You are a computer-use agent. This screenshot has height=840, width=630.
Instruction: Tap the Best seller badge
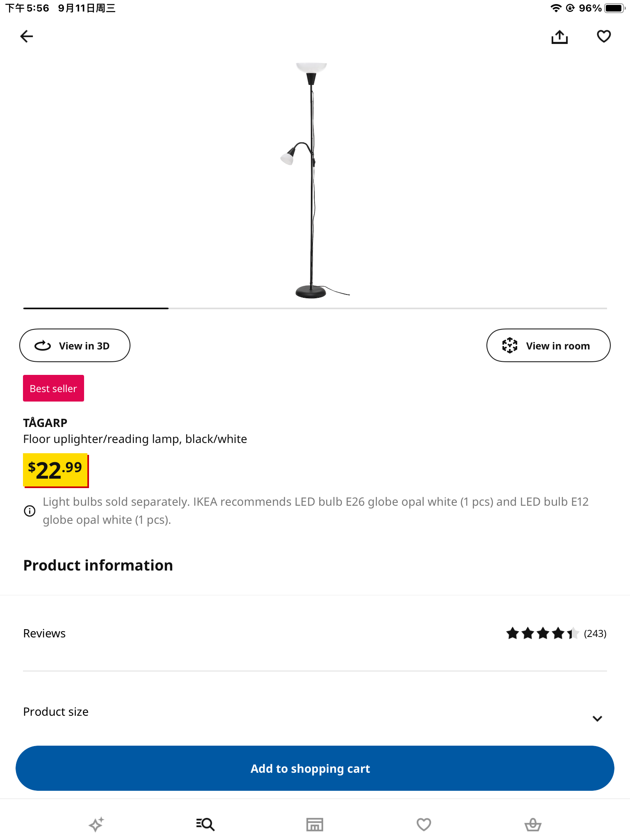[53, 388]
